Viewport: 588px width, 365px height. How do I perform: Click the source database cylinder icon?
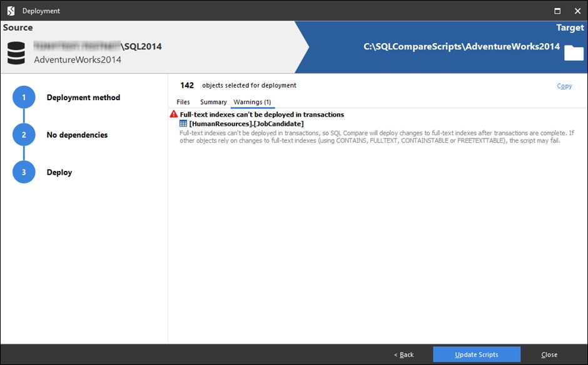pyautogui.click(x=16, y=53)
